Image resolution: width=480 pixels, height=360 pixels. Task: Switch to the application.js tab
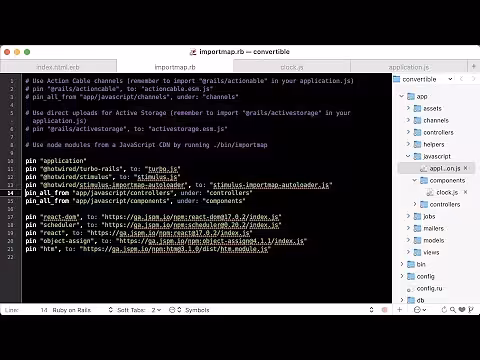(409, 67)
